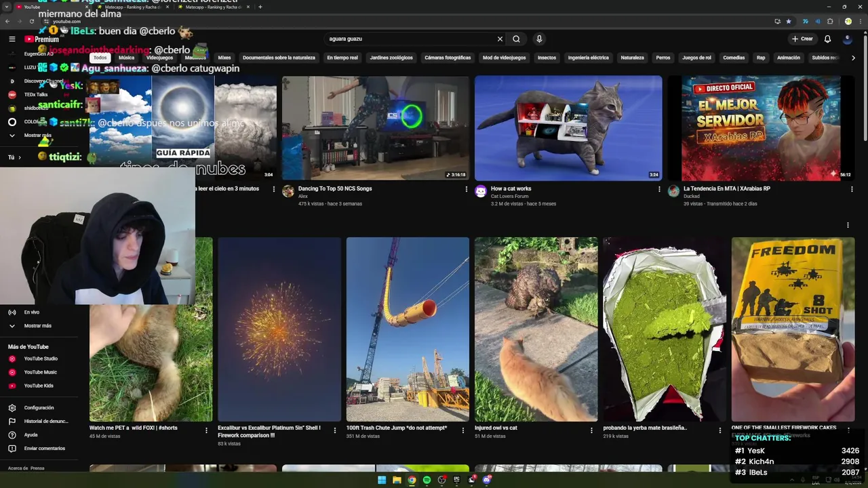The image size is (868, 488).
Task: Open the En vivo sidebar entry
Action: [31, 312]
